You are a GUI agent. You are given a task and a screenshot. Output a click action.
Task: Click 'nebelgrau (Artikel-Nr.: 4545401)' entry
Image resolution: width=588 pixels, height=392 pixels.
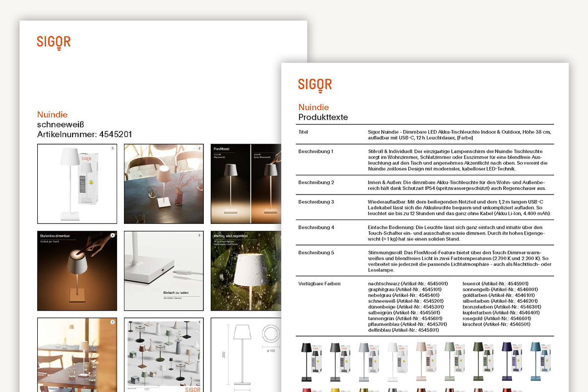click(403, 295)
